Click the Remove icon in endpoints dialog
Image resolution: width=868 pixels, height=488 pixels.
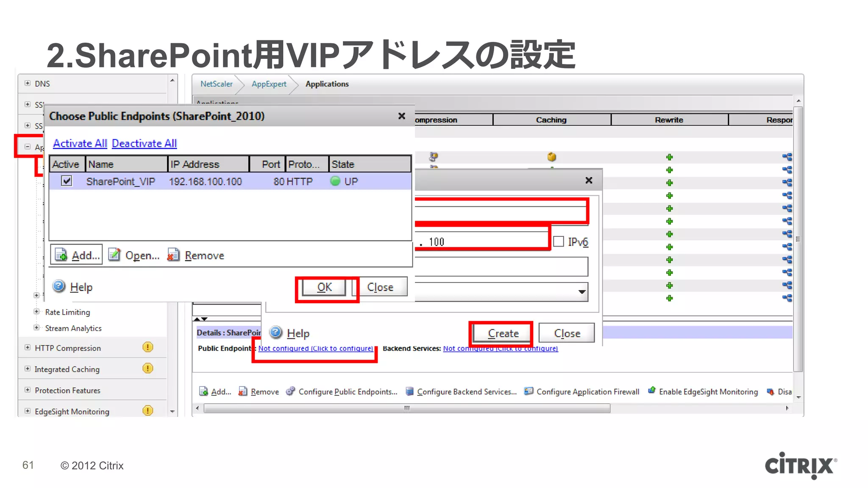click(x=173, y=255)
